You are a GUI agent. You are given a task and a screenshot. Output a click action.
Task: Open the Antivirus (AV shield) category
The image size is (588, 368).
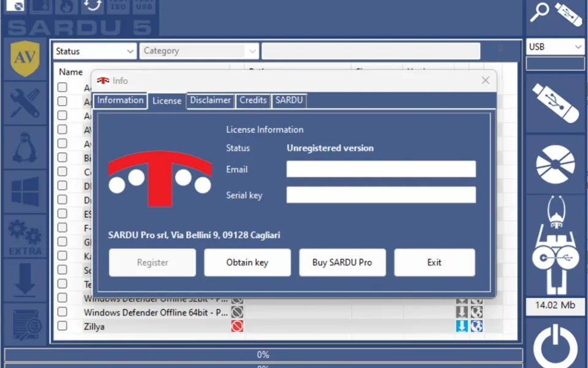[25, 58]
